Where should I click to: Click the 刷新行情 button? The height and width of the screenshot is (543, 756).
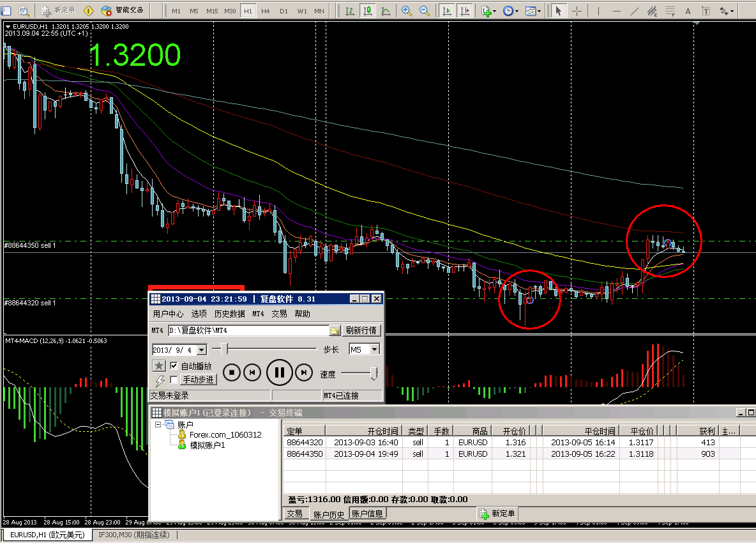coord(362,330)
